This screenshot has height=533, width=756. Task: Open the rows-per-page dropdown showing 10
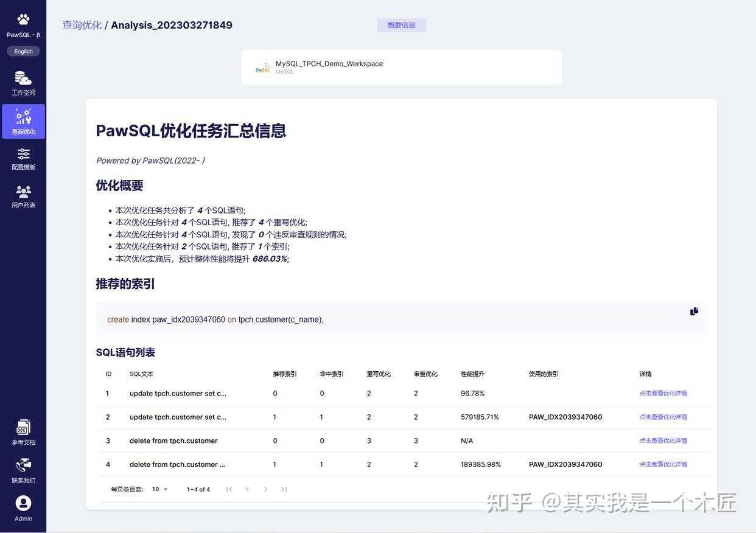point(157,487)
